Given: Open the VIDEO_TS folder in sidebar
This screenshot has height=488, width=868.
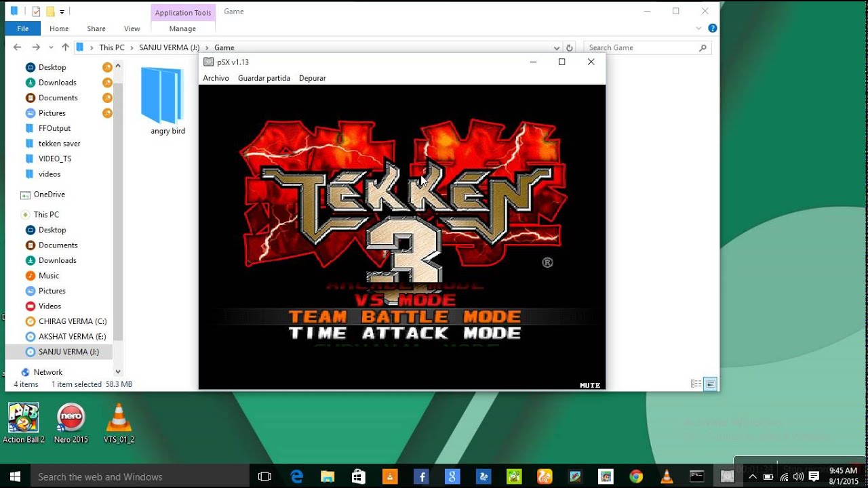Looking at the screenshot, I should pyautogui.click(x=55, y=159).
